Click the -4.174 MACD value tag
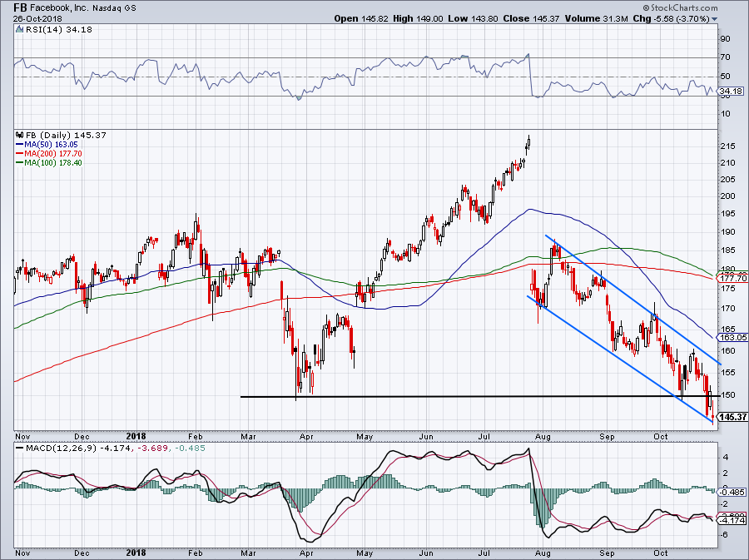This screenshot has height=560, width=749. tap(732, 520)
